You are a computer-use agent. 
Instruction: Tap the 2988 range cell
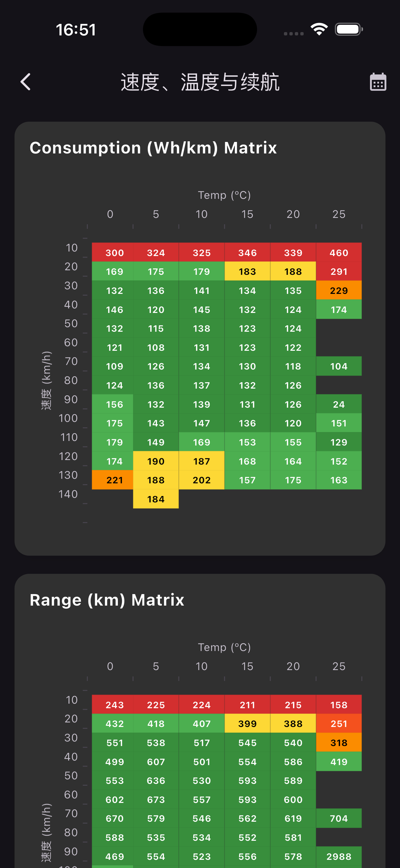[338, 856]
